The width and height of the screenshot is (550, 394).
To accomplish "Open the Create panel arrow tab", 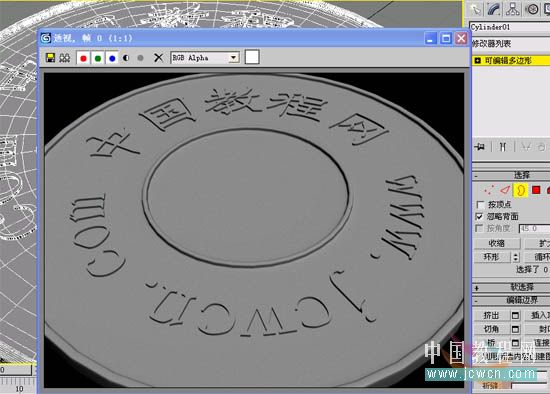I will pos(476,9).
